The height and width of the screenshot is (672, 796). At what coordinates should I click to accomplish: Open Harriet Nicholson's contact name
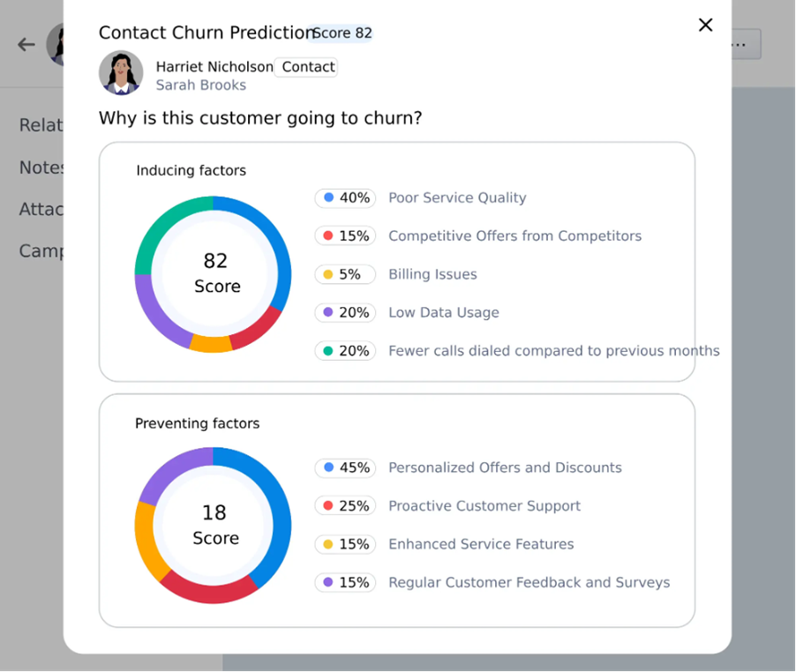214,67
